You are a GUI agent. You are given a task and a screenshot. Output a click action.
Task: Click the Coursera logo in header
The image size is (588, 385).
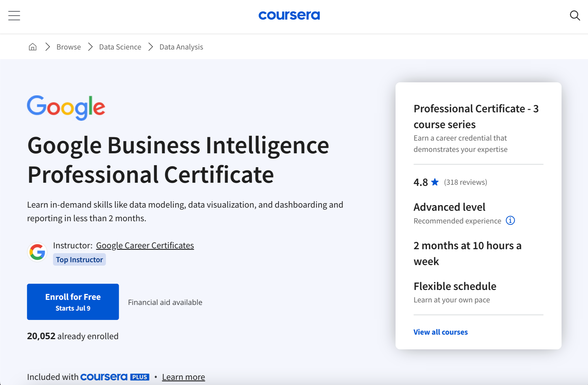[289, 15]
